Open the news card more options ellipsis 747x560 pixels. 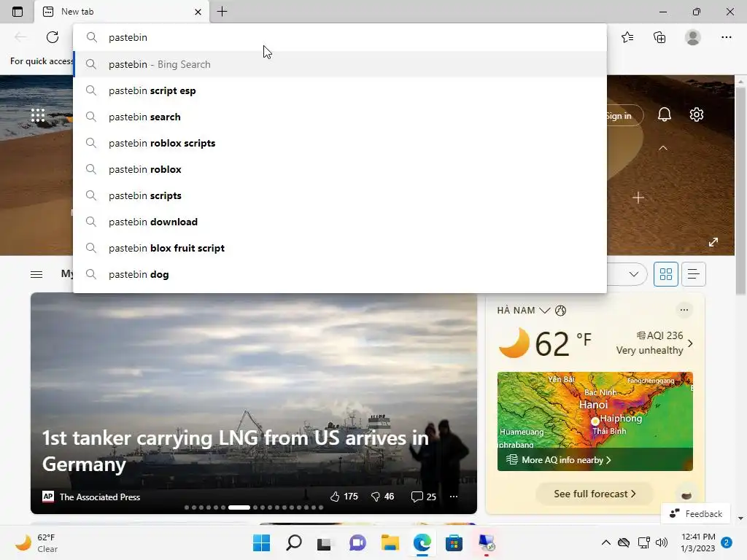tap(454, 496)
